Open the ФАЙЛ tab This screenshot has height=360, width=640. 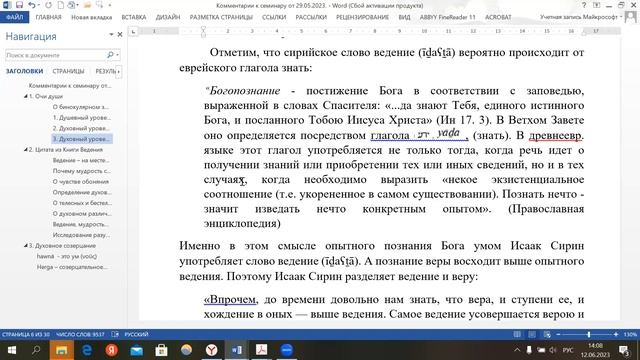pos(15,17)
